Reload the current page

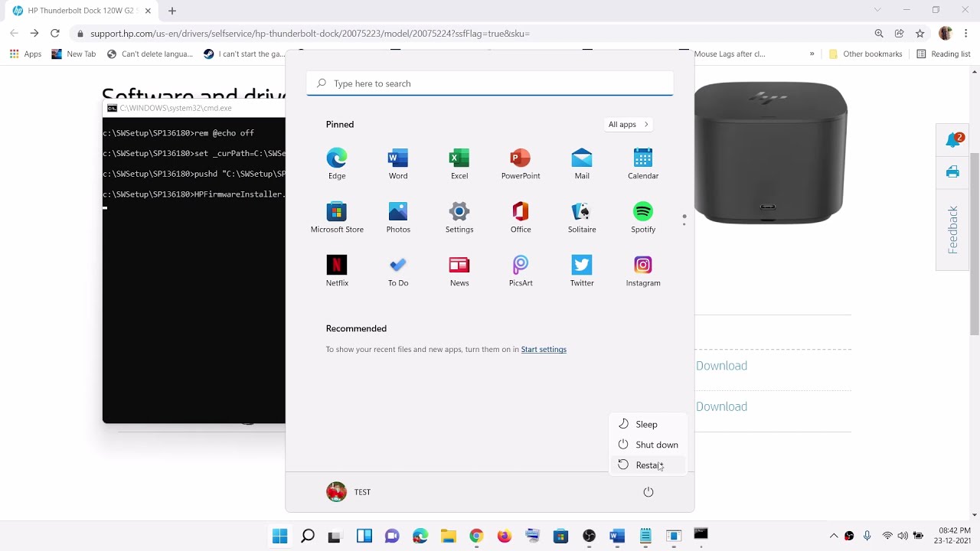click(55, 34)
